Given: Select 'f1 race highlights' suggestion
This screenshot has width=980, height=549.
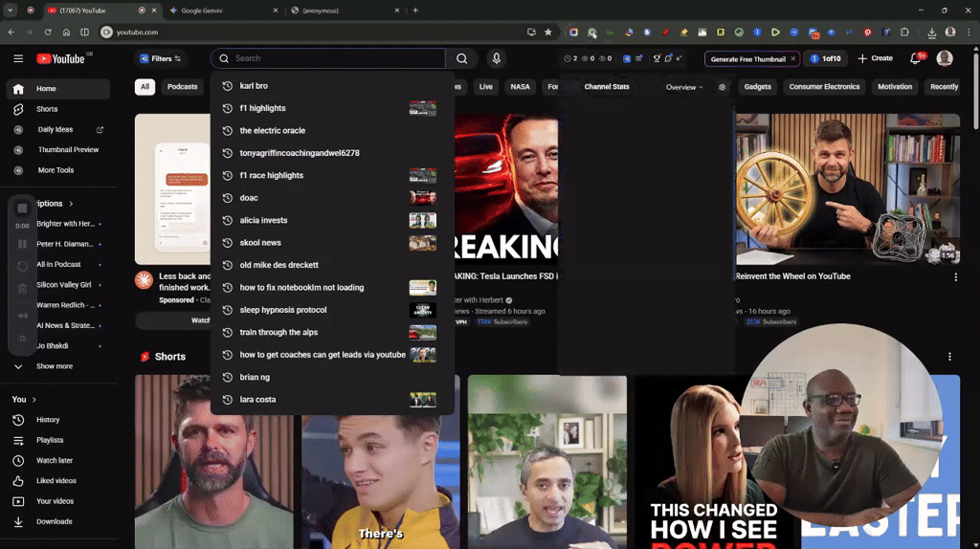Looking at the screenshot, I should coord(332,175).
